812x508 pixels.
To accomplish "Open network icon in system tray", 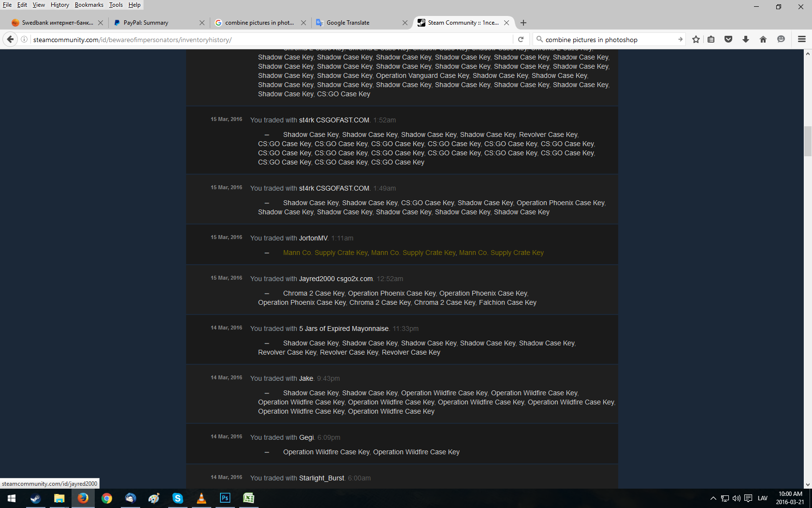I will 725,498.
